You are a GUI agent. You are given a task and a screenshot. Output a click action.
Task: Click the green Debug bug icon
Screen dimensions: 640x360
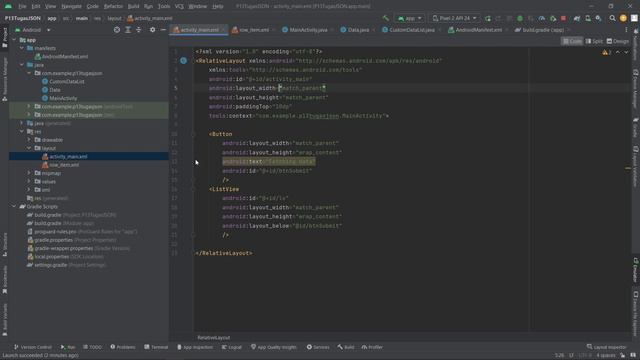click(520, 18)
